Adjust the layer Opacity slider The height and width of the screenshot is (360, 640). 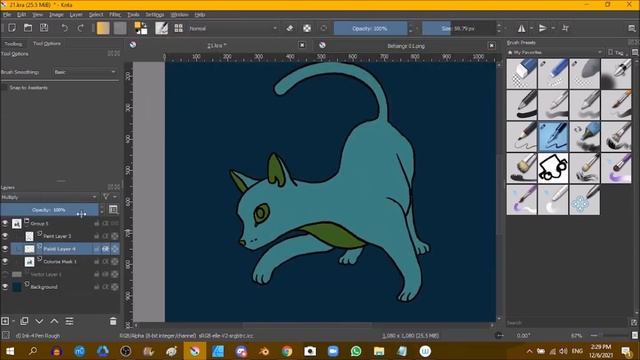[x=49, y=210]
